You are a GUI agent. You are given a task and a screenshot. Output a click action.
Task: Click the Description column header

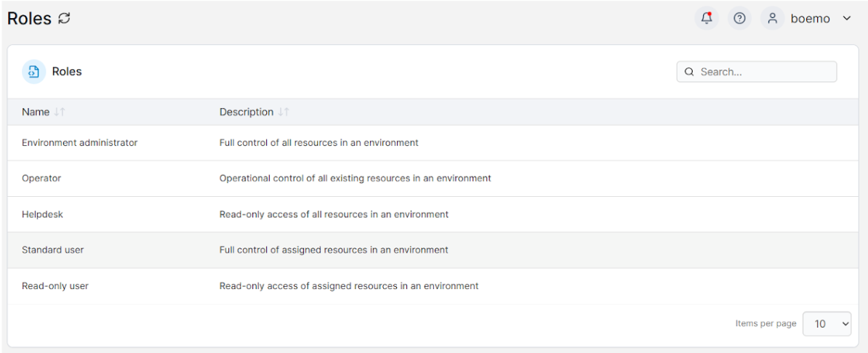246,112
